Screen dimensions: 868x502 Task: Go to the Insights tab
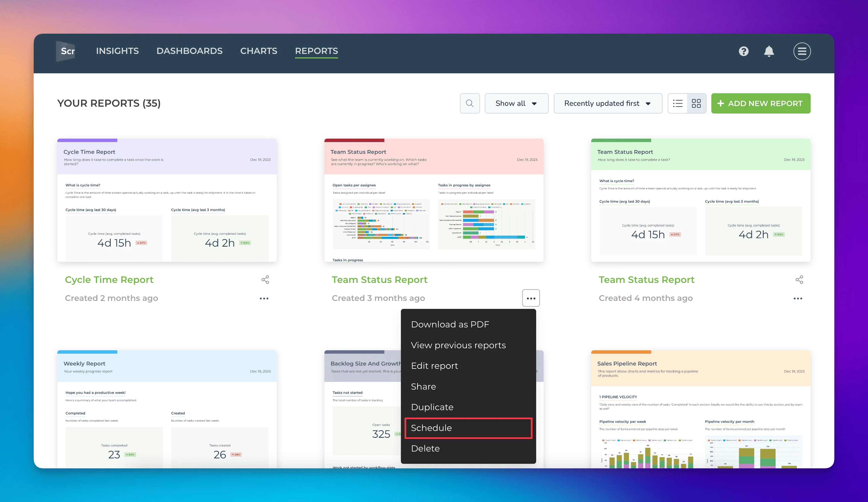[117, 51]
